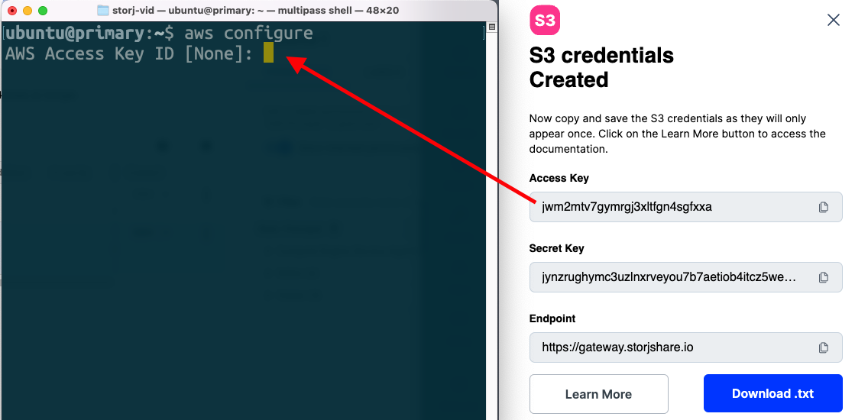The width and height of the screenshot is (868, 420).
Task: Close the S3 credentials panel
Action: [x=833, y=21]
